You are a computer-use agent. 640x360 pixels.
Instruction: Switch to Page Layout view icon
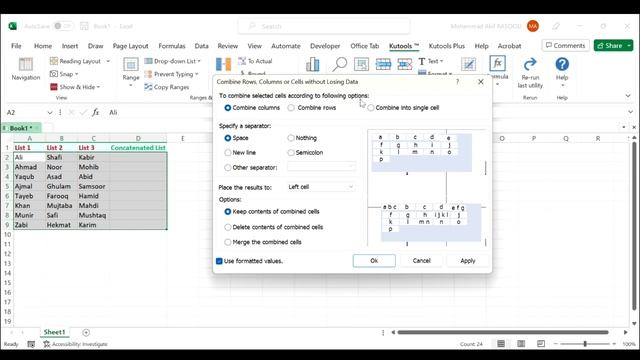[521, 344]
